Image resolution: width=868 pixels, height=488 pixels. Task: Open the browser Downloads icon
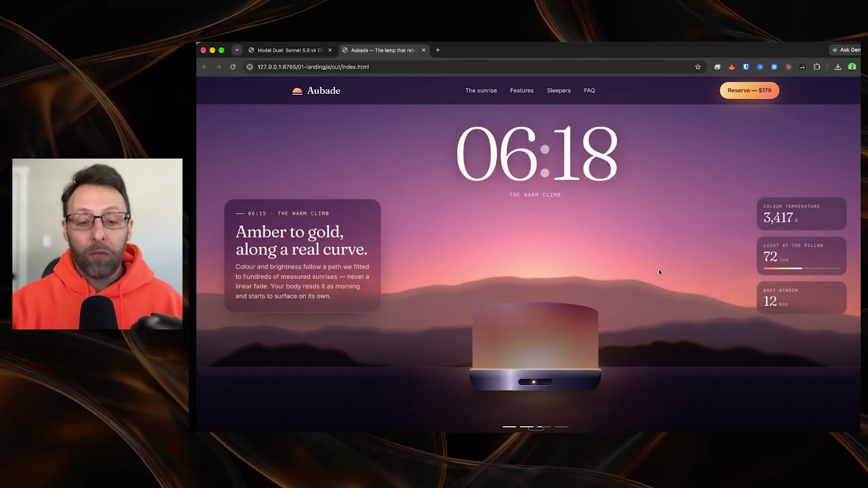838,67
